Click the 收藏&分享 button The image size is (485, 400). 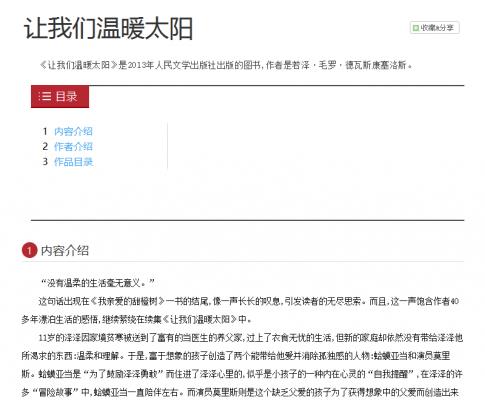point(435,28)
